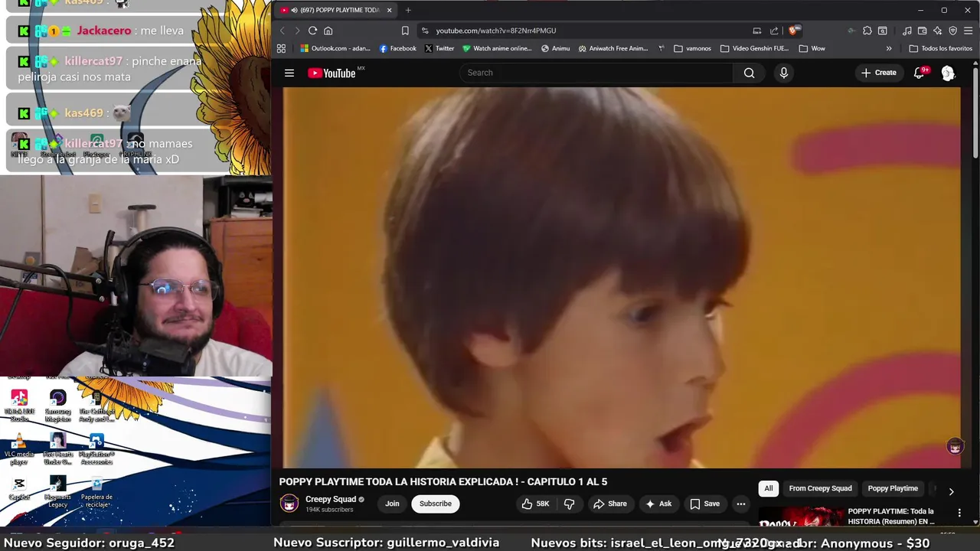
Task: Show hidden bookmarks with double chevron
Action: coord(889,48)
